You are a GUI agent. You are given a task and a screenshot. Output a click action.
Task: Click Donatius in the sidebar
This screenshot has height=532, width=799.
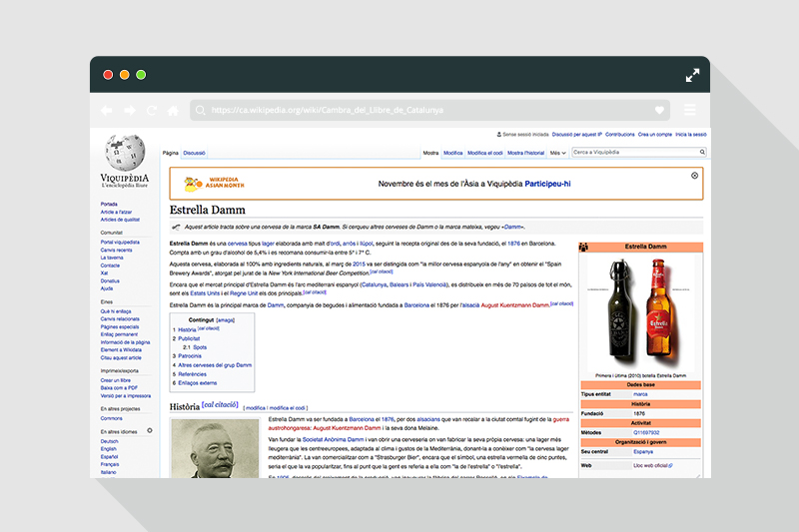tap(110, 281)
